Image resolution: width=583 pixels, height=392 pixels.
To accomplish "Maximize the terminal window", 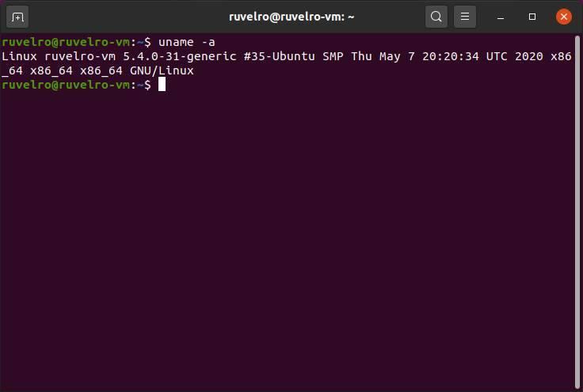I will point(532,17).
